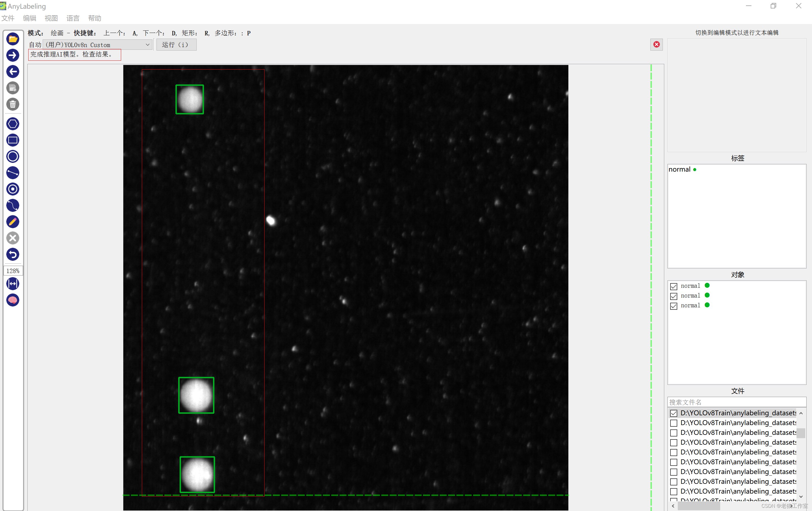Uncheck the third normal object checkbox

pos(673,306)
